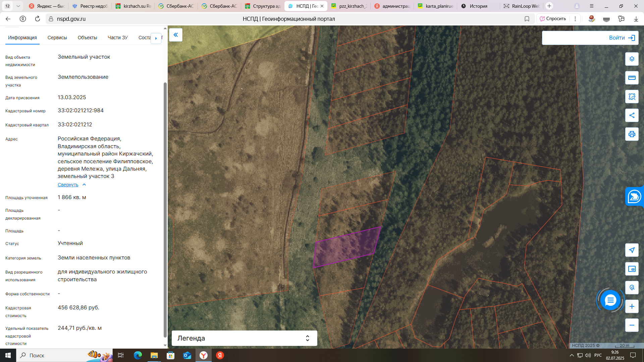Collapse address with Свернуть link

[68, 185]
